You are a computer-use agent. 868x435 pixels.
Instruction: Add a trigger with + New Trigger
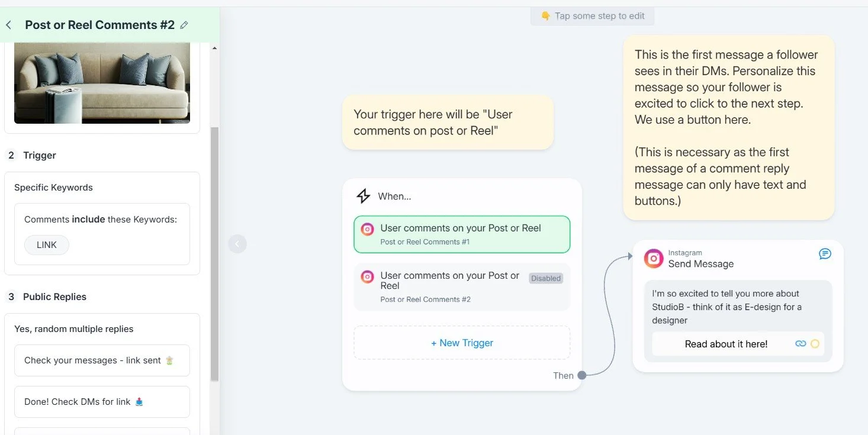(x=462, y=343)
